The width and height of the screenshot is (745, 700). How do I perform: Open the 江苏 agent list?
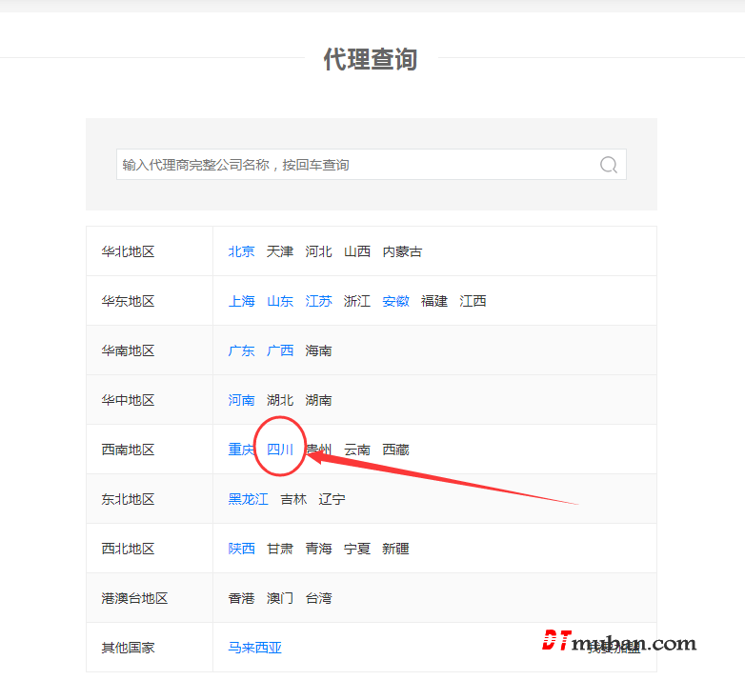tap(318, 301)
